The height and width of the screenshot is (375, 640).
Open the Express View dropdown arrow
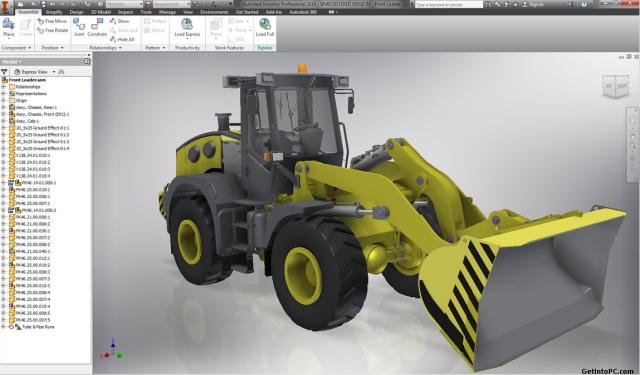point(54,72)
